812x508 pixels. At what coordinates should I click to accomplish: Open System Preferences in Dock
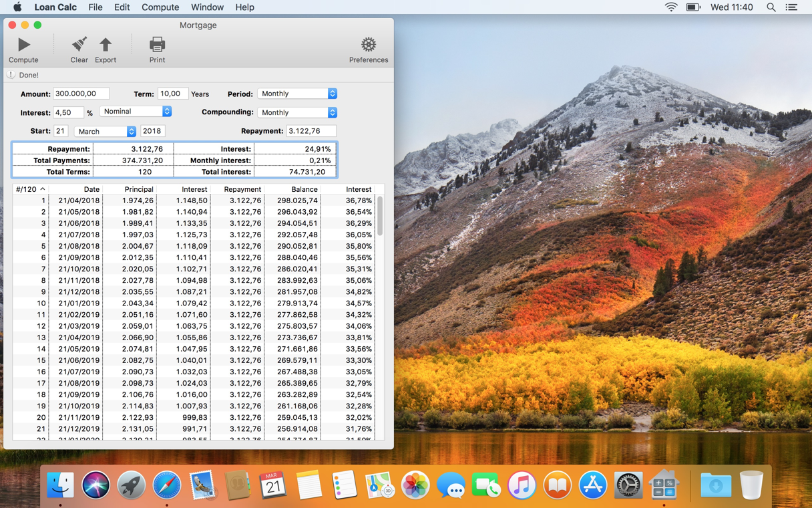point(628,485)
